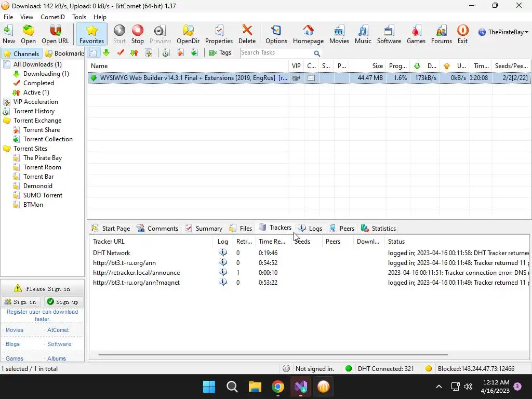
Task: Open the Options dialog icon
Action: (276, 34)
